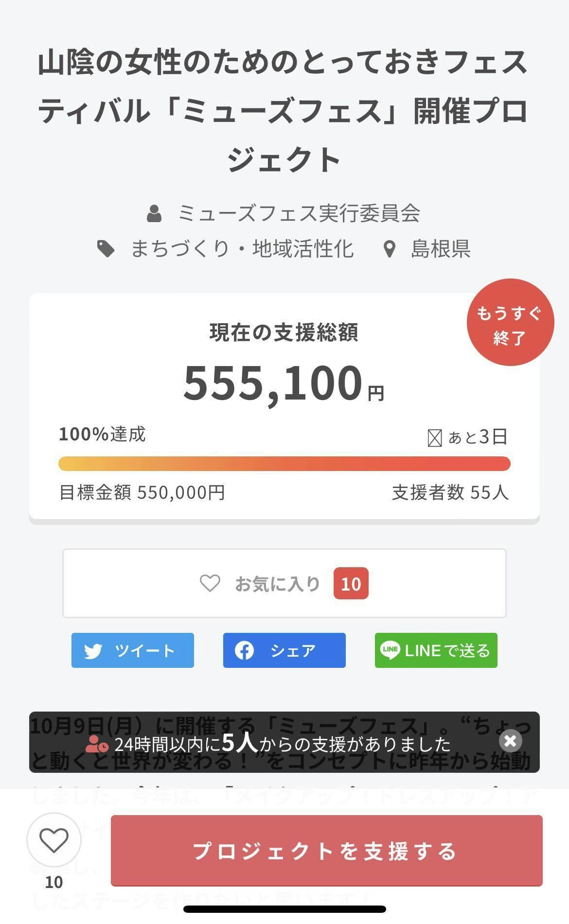Open the ミューズフェス実行委員会 organizer link
Viewport: 569px width, 924px height.
point(299,213)
